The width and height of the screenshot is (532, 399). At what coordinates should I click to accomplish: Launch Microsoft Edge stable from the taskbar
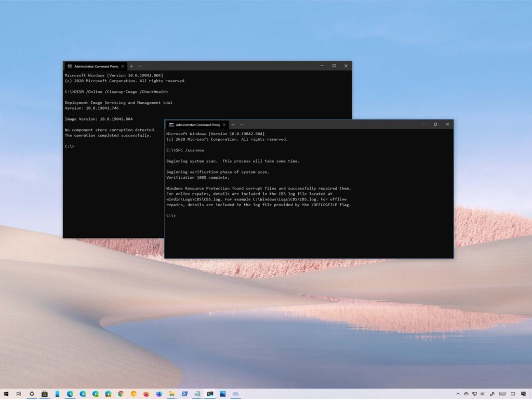click(x=70, y=394)
